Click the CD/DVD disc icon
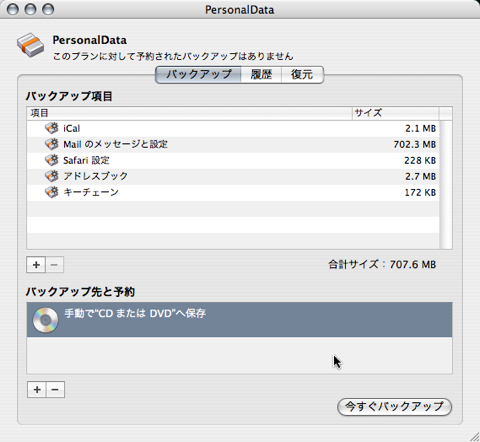Image resolution: width=480 pixels, height=442 pixels. tap(45, 320)
